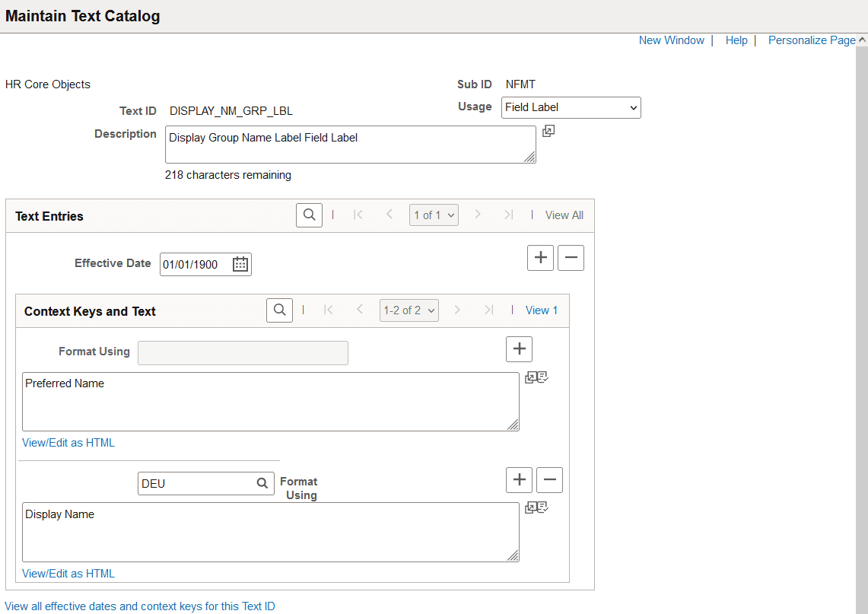Click the View All link in Text Entries
The image size is (868, 614).
click(564, 215)
